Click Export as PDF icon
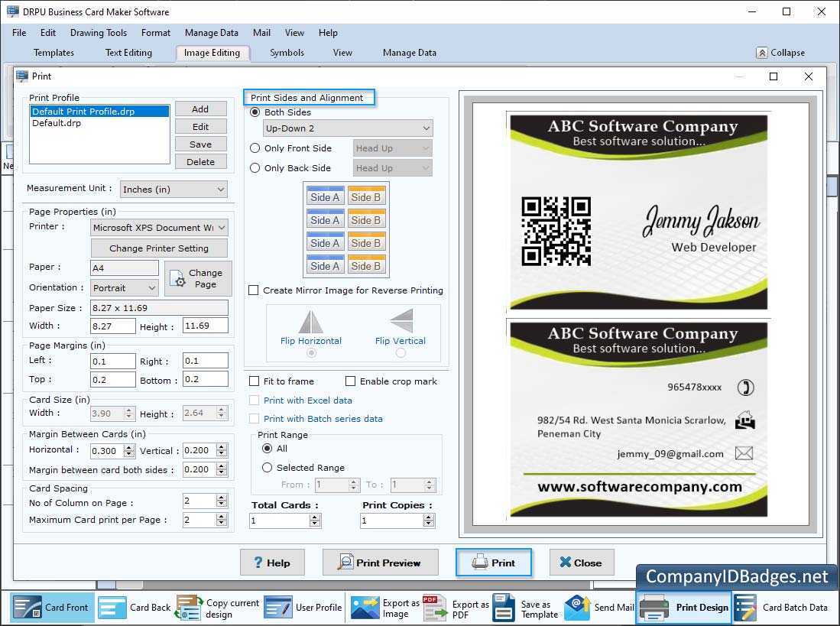This screenshot has width=840, height=626. (x=435, y=607)
